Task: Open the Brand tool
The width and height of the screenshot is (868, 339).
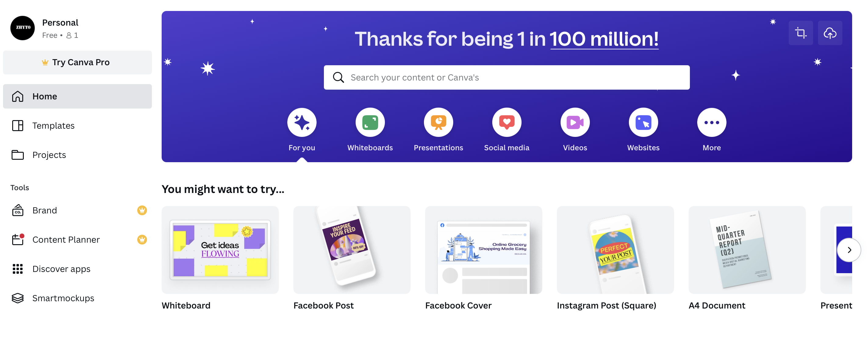Action: pos(45,210)
